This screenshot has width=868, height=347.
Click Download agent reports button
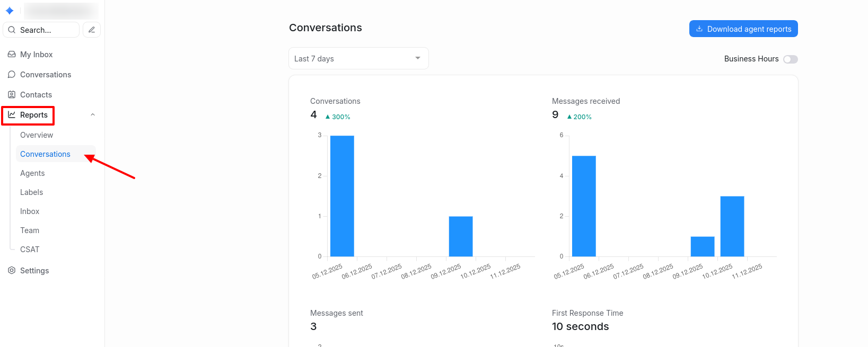743,29
